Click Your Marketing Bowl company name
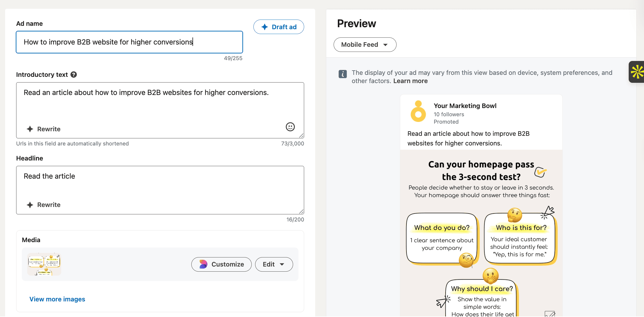The image size is (644, 317). click(465, 106)
